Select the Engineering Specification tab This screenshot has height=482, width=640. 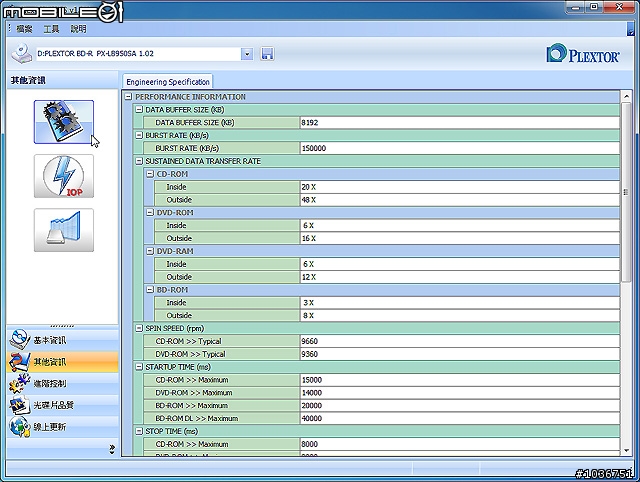(x=168, y=82)
